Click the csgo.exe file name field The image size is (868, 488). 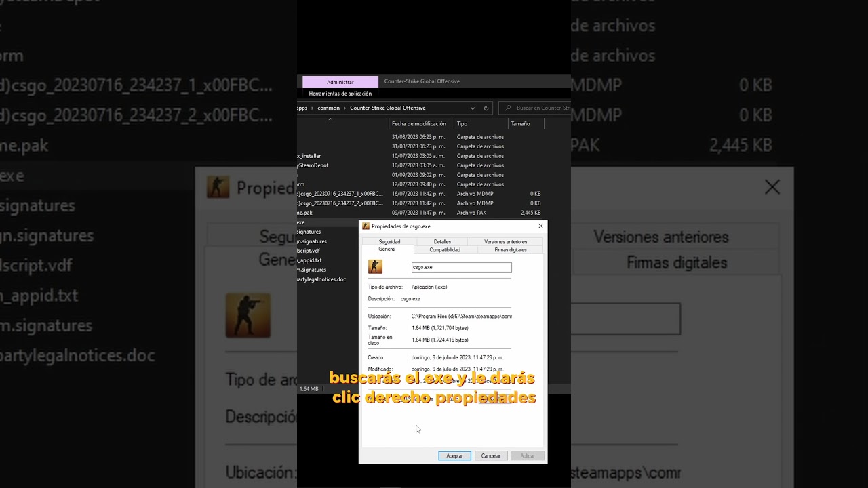point(462,267)
